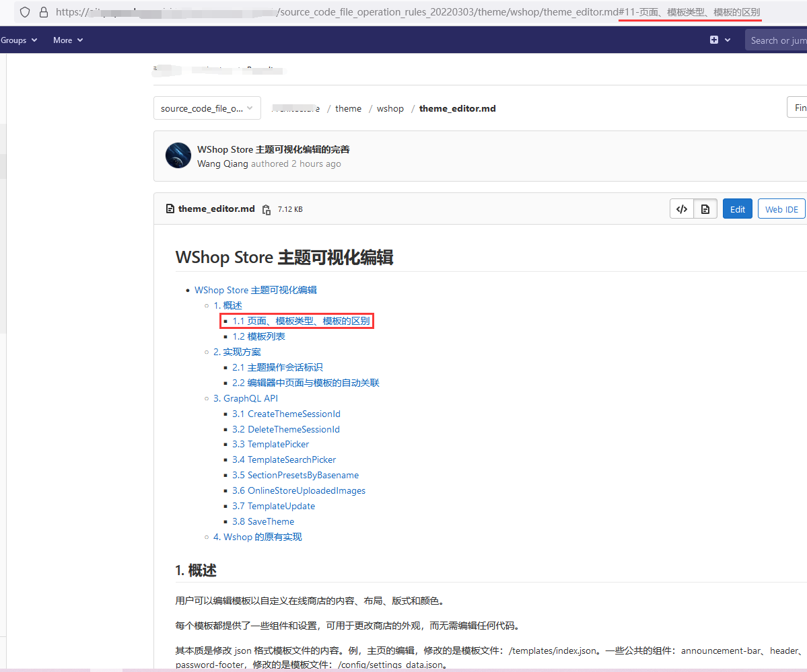This screenshot has width=807, height=672.
Task: Click the Find file button
Action: tap(797, 108)
